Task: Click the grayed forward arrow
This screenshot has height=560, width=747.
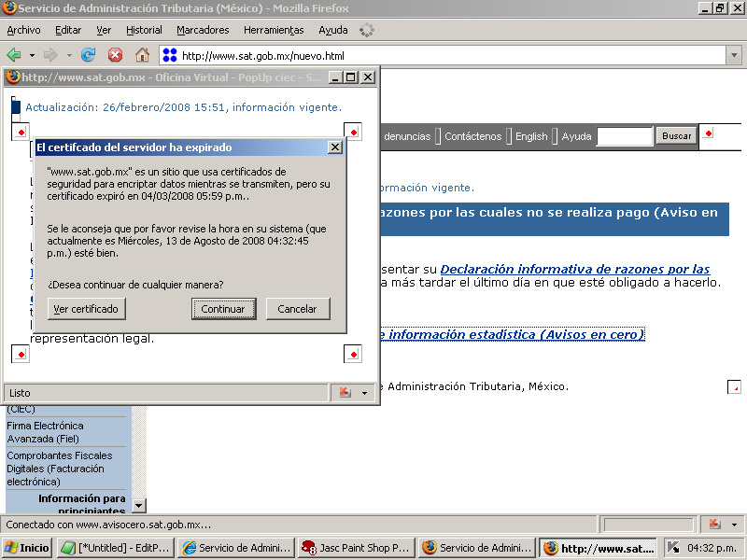Action: [50, 55]
